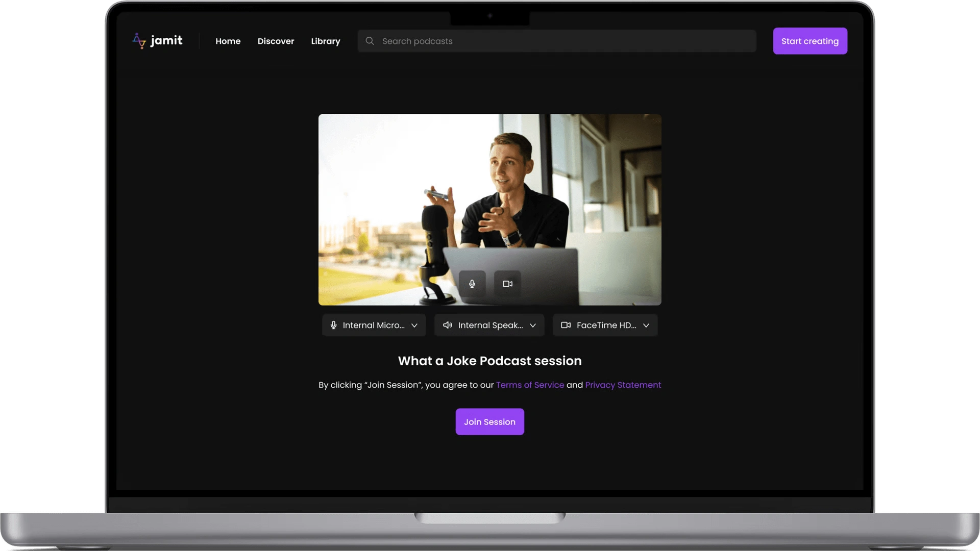Viewport: 980px width, 551px height.
Task: Click the search magnifier icon
Action: (370, 41)
